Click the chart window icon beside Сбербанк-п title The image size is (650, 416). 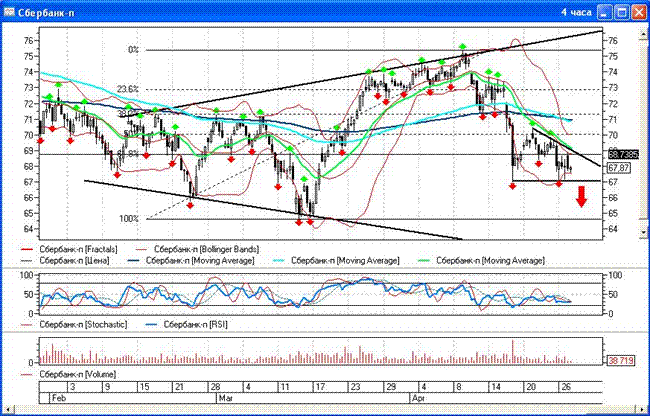(9, 12)
